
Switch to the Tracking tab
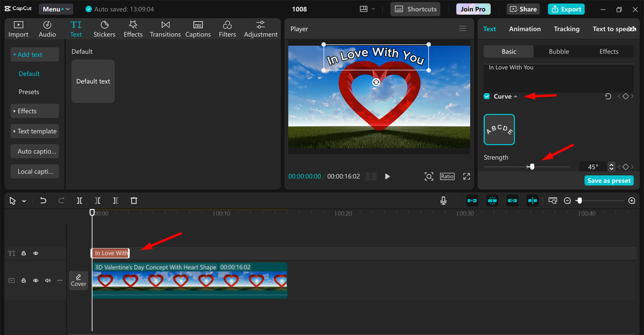point(567,29)
